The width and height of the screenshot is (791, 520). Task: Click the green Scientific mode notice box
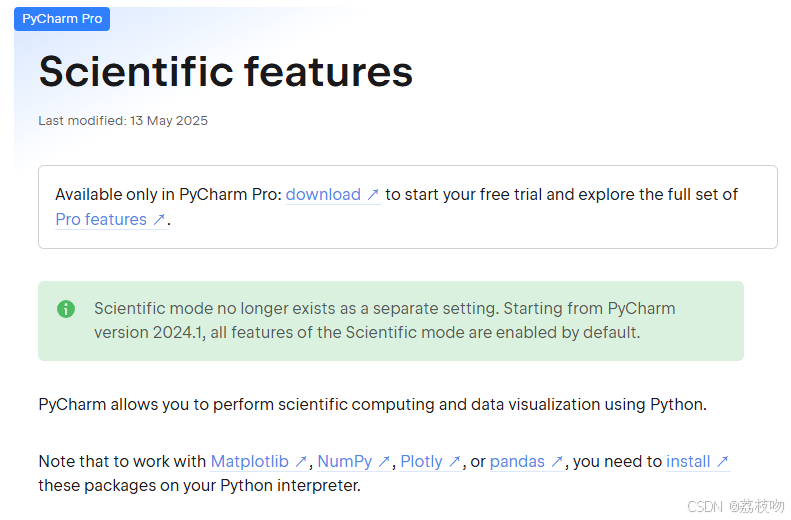(x=391, y=321)
